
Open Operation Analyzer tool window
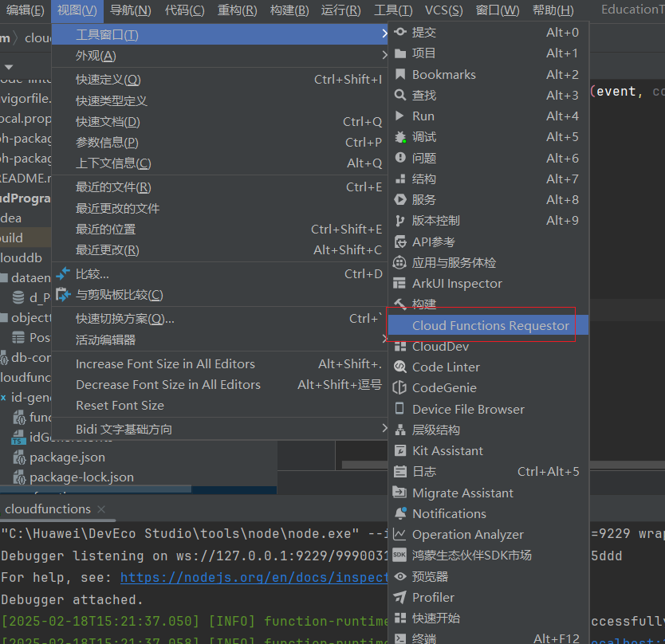488,535
